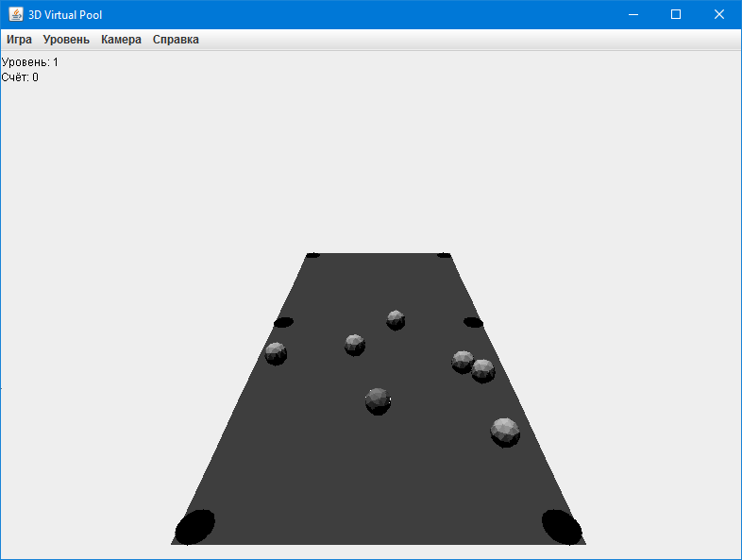Click the 'Уровень: 1' status text
Viewport: 742px width, 560px height.
coord(30,62)
